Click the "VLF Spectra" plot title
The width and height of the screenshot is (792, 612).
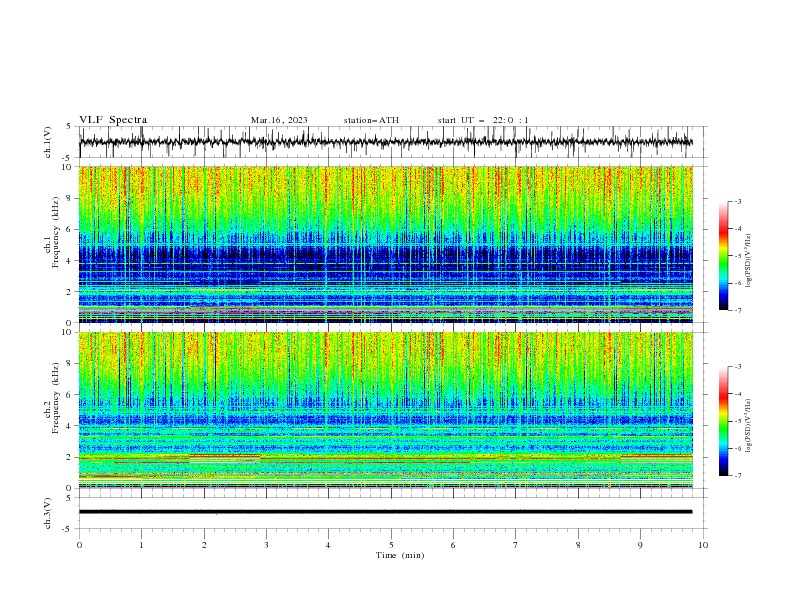(113, 120)
